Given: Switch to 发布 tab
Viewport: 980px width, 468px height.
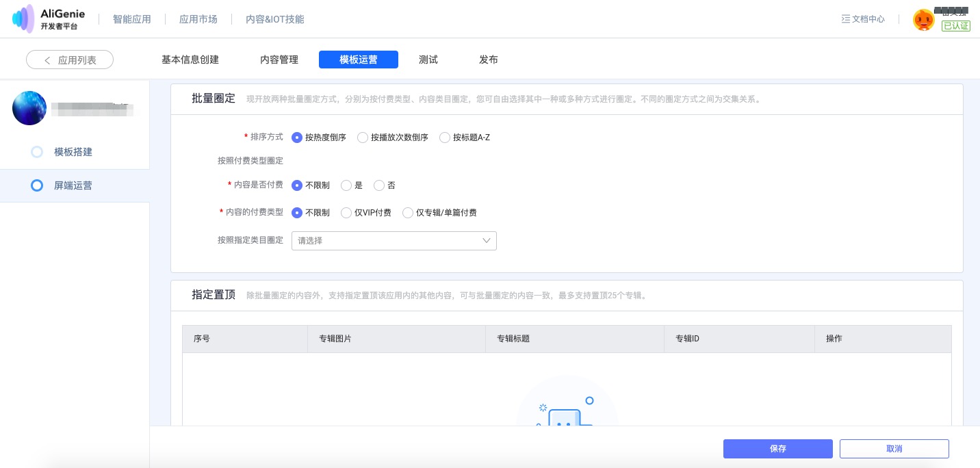Looking at the screenshot, I should 489,60.
